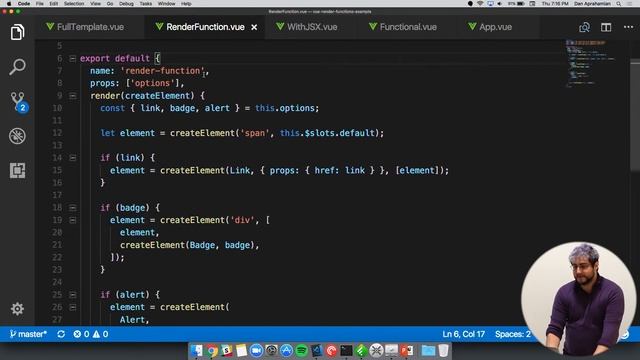Open Spotlight search in menu bar
Viewport: 640px width, 360px height.
[x=619, y=4]
